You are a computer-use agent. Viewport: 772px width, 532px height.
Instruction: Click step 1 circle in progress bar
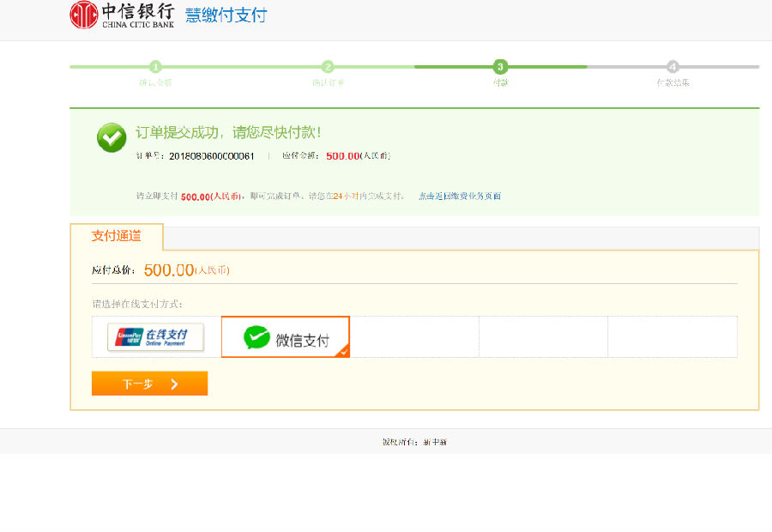[x=155, y=67]
